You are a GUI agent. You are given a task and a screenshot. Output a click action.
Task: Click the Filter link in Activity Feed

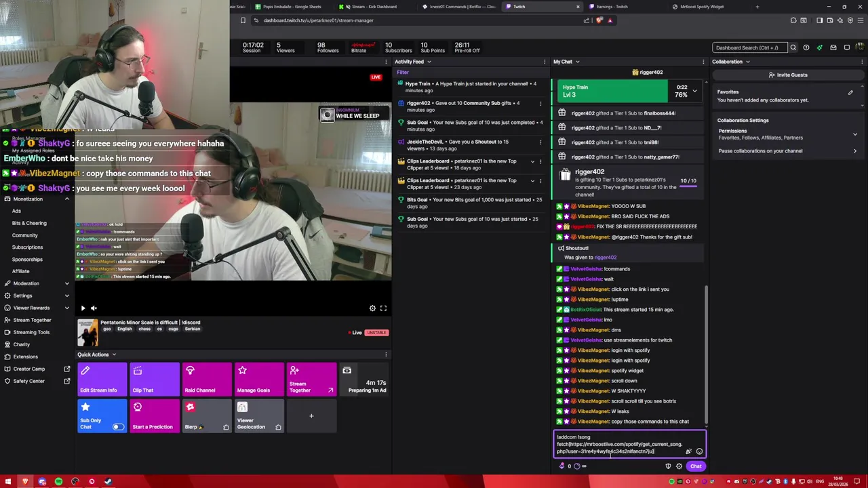(x=403, y=73)
